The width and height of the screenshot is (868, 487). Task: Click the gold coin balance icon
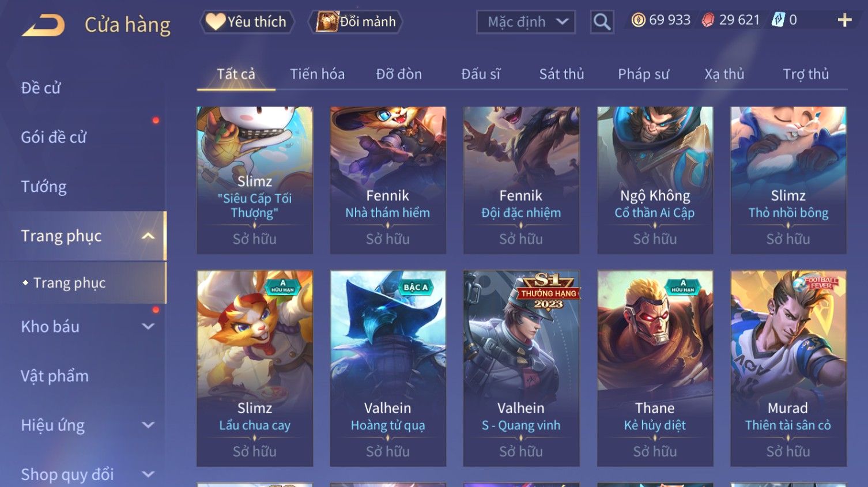pyautogui.click(x=638, y=20)
